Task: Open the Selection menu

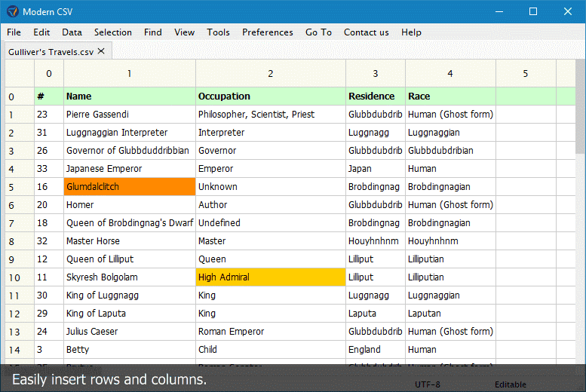Action: point(113,32)
